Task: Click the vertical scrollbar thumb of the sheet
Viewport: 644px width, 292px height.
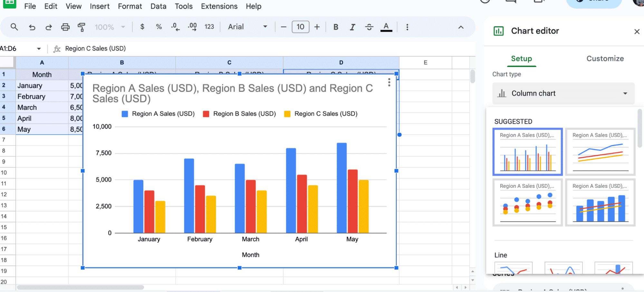Action: click(473, 76)
